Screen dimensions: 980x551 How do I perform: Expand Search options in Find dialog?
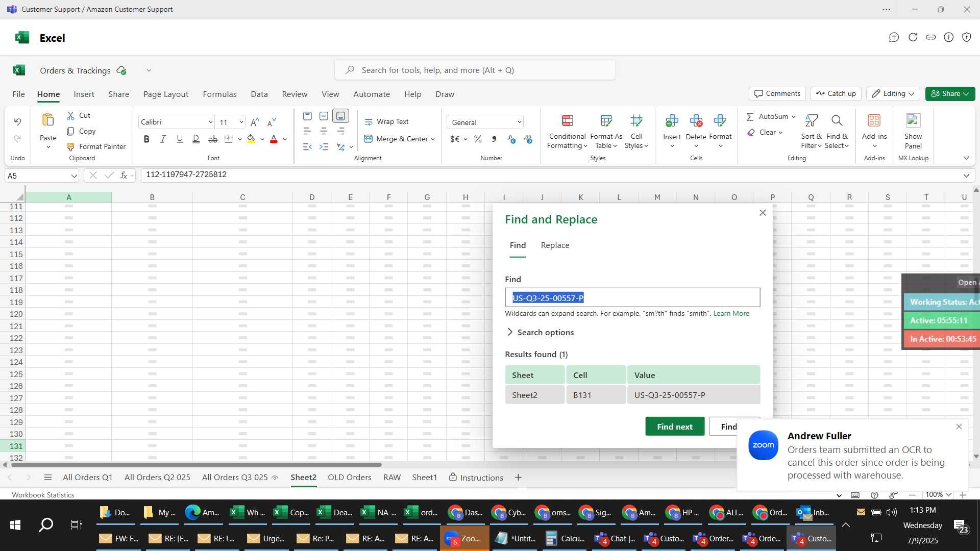click(540, 333)
